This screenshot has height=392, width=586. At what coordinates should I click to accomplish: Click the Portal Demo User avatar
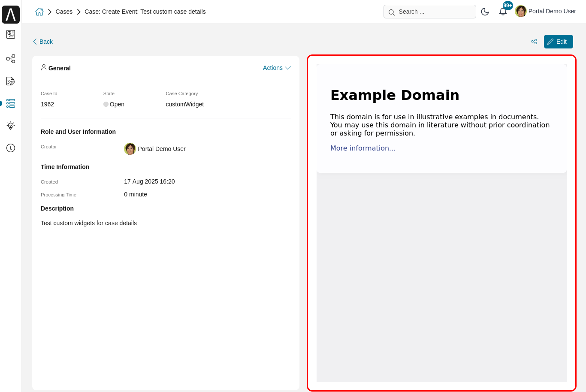pyautogui.click(x=521, y=11)
